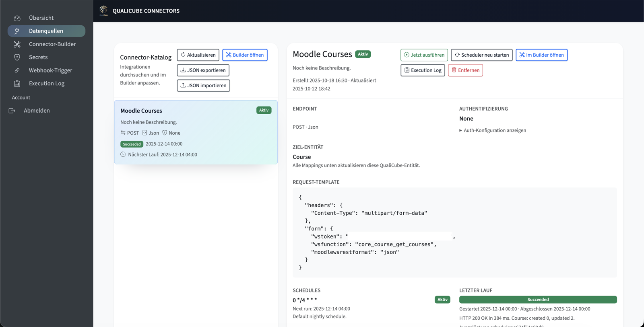Viewport: 644px width, 327px height.
Task: Click 'Default nightly schedule.' text
Action: pos(320,317)
